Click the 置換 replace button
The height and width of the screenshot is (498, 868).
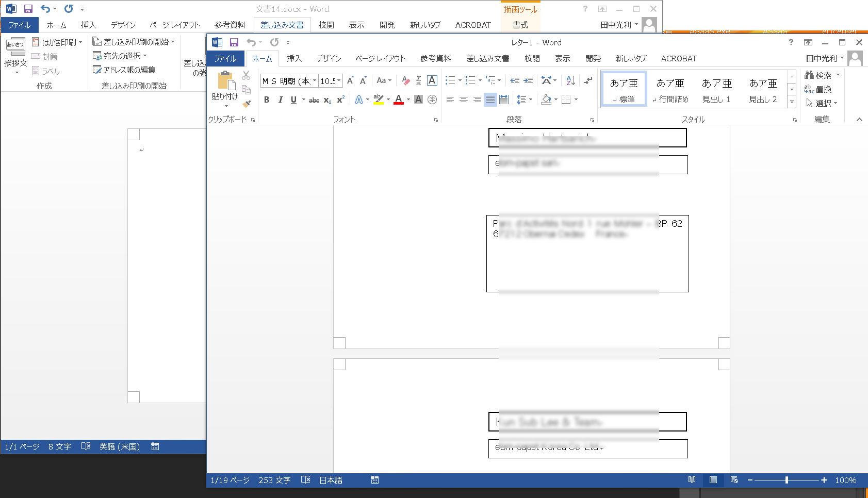818,89
